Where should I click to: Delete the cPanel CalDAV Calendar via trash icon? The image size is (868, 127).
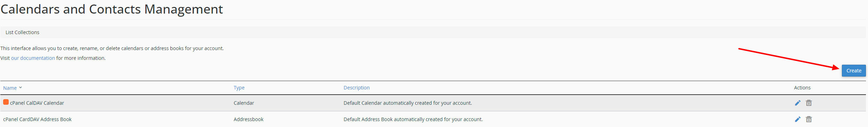[x=809, y=103]
